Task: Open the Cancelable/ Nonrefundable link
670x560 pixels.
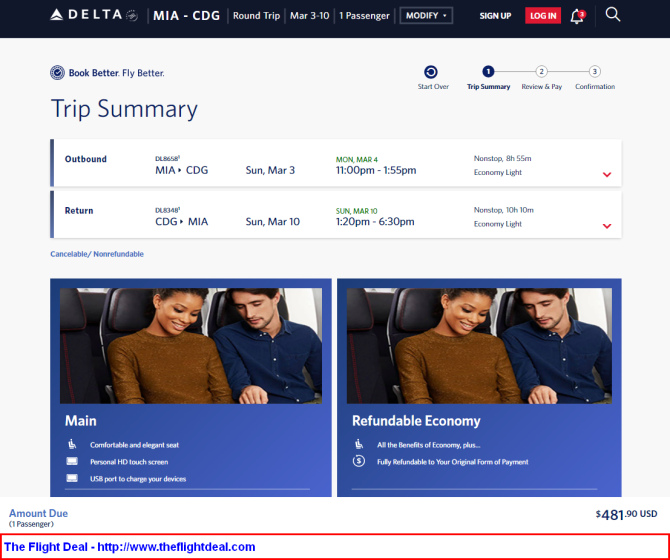Action: [x=97, y=254]
